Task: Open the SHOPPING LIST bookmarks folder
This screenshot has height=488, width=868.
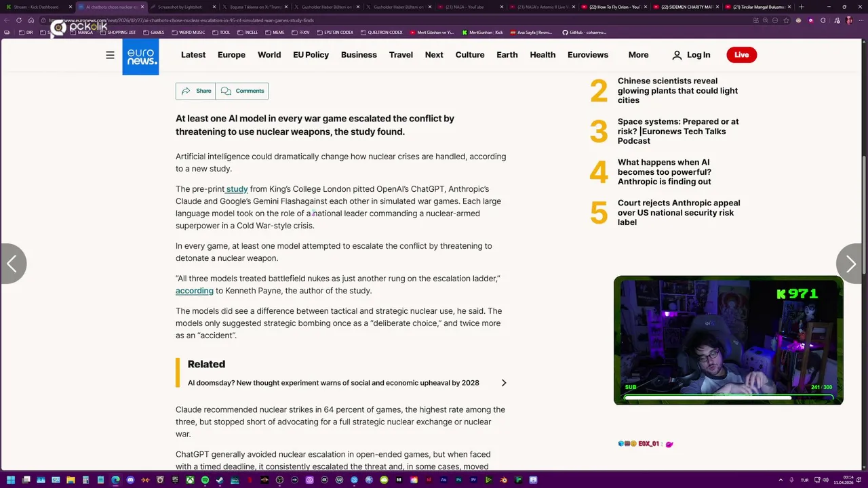Action: [x=117, y=33]
